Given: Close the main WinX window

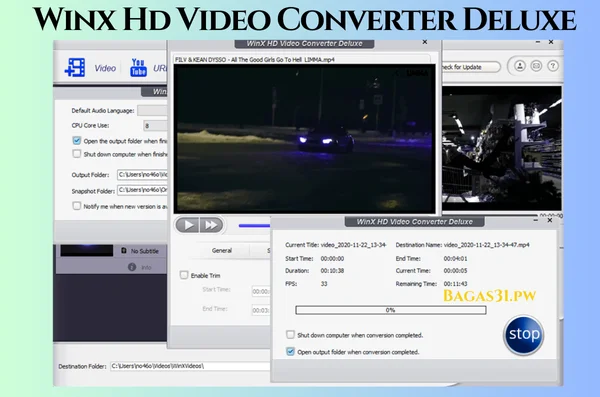Looking at the screenshot, I should (551, 42).
